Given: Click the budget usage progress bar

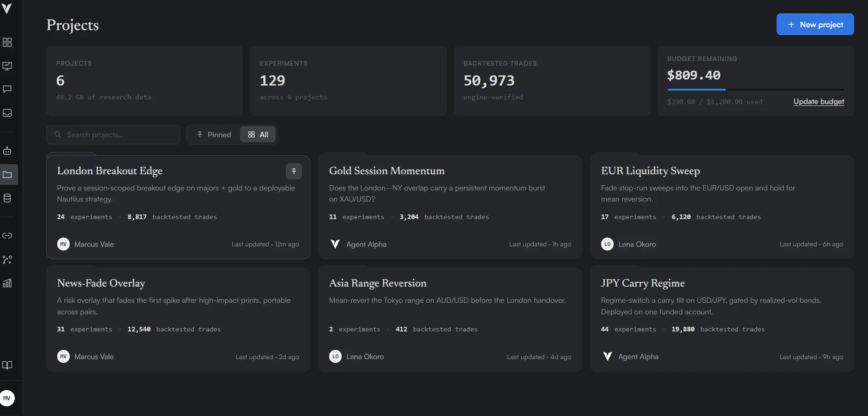Looking at the screenshot, I should (x=755, y=90).
